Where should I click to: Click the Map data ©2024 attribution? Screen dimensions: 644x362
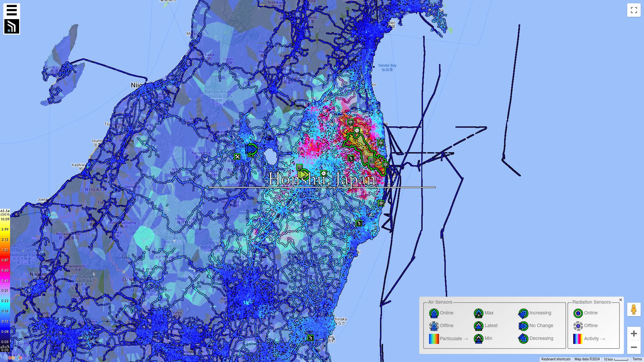coord(587,359)
